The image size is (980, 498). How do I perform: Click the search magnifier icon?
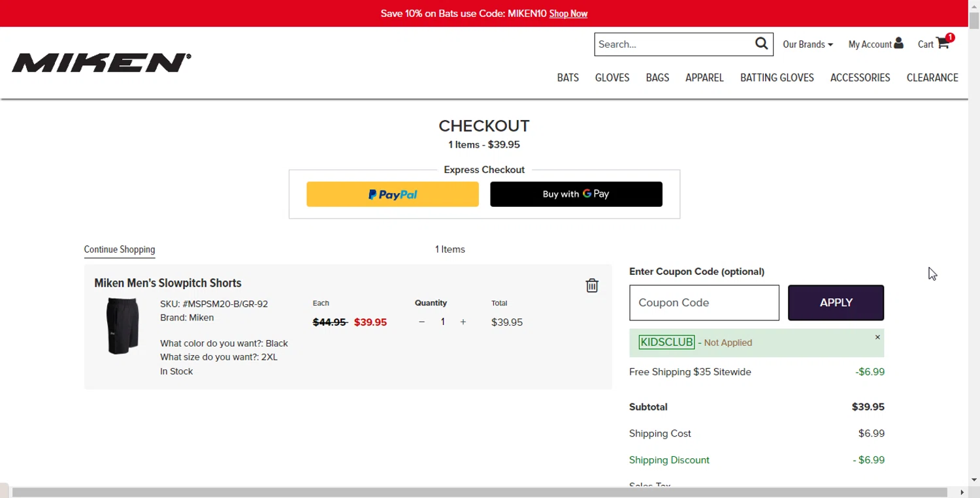point(761,44)
